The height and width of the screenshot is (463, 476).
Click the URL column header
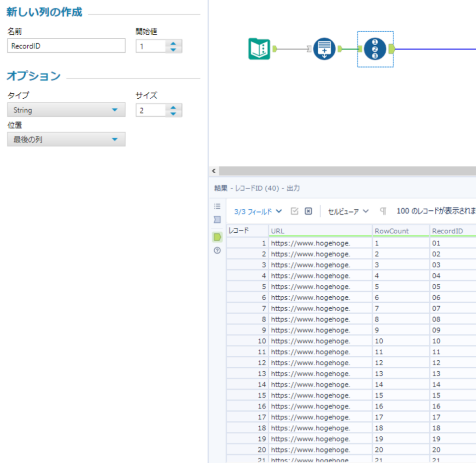[x=320, y=231]
